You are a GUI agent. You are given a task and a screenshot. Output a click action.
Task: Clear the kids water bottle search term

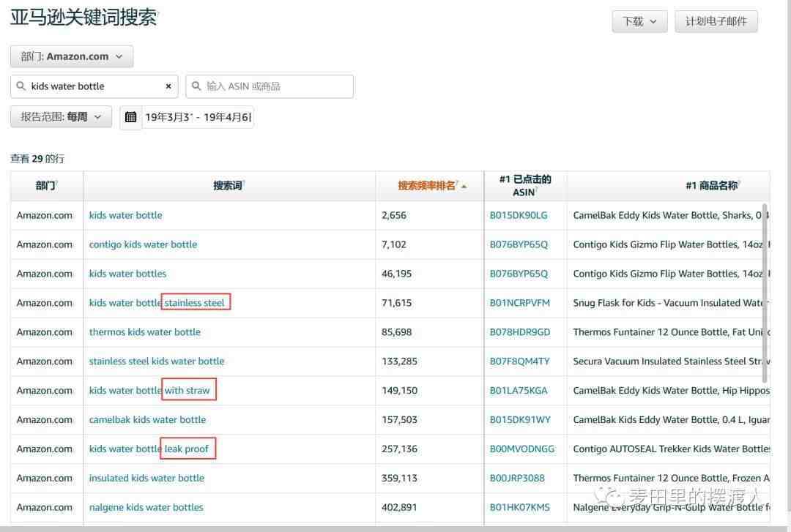(168, 87)
